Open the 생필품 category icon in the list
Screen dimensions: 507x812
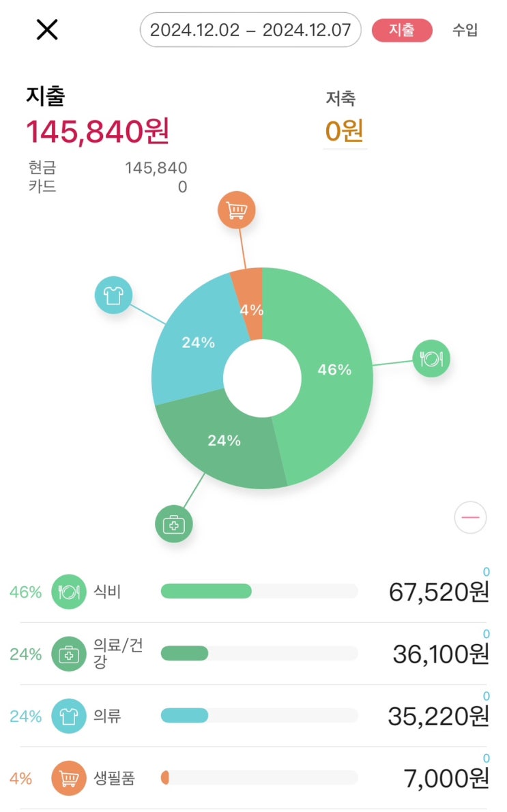(x=68, y=778)
